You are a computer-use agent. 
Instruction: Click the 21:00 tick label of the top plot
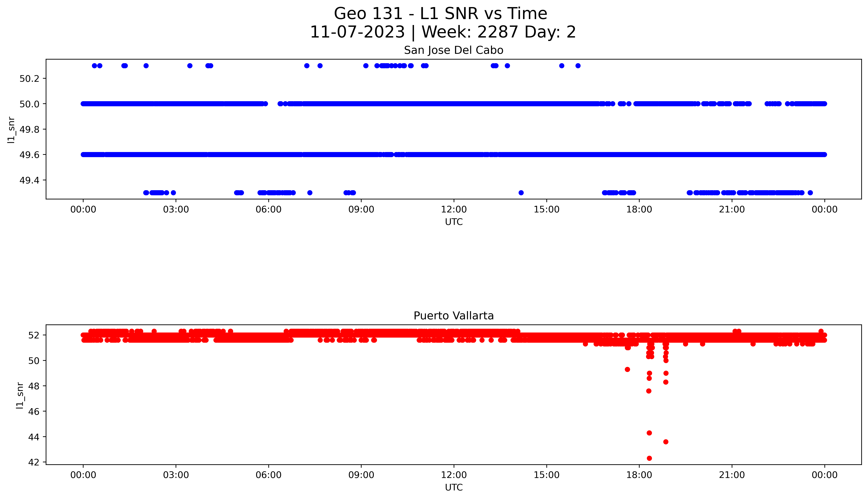tap(732, 209)
